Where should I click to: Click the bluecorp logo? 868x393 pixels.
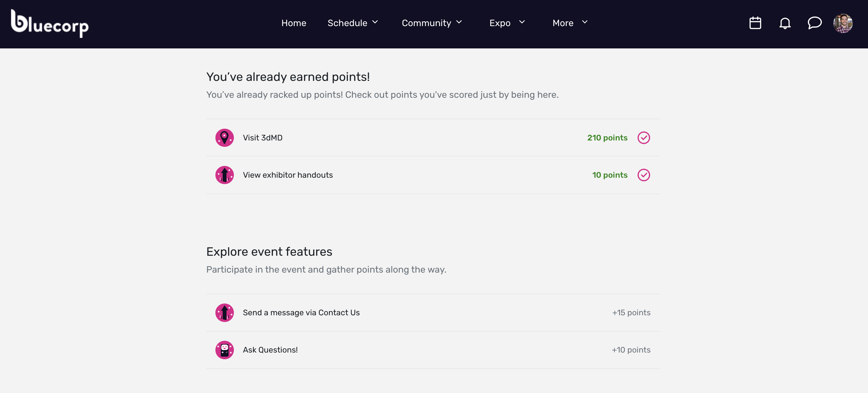pyautogui.click(x=50, y=24)
